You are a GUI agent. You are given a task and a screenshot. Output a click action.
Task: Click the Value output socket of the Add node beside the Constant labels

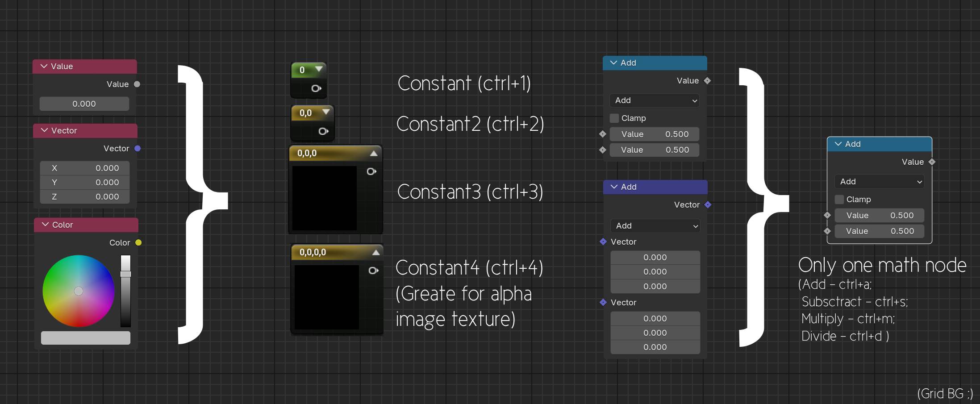point(707,81)
